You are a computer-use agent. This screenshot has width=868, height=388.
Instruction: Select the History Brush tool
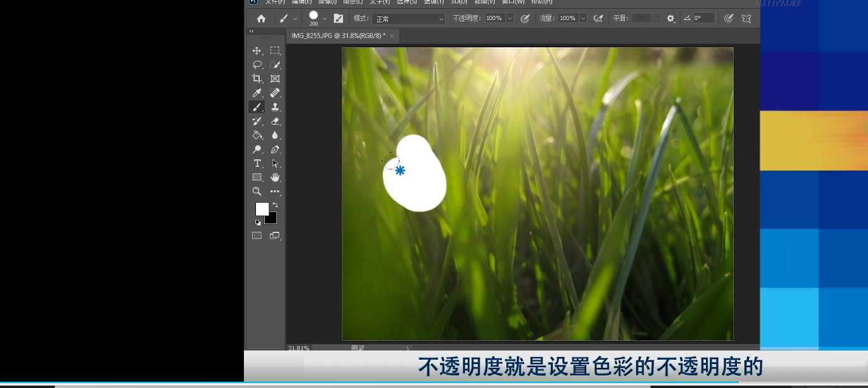click(x=257, y=121)
